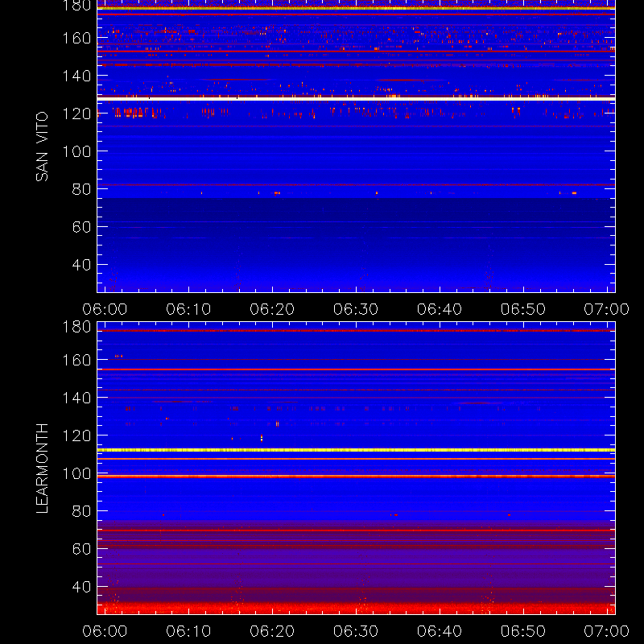Pick the 100 frequency label on San Vito axis
Image resolution: width=644 pixels, height=644 pixels.
[x=76, y=151]
